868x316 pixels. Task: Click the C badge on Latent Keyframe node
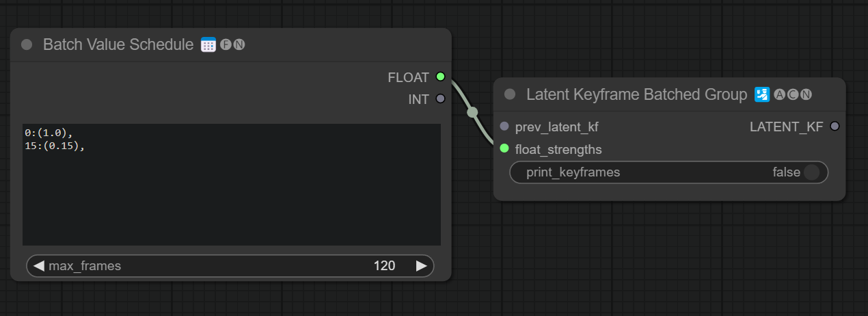point(793,94)
